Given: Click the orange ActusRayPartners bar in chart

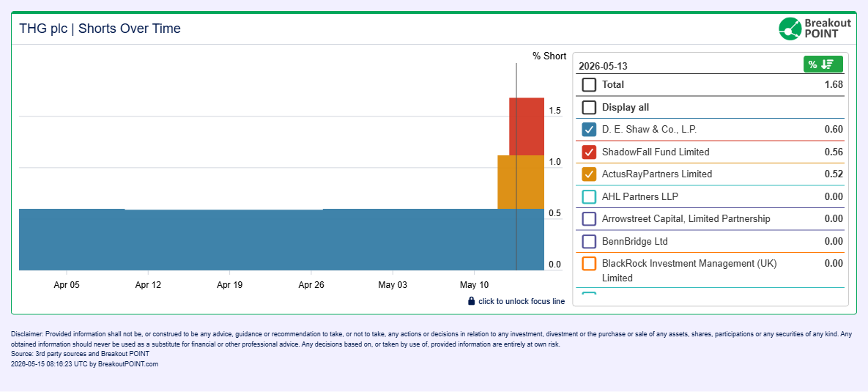Looking at the screenshot, I should click(521, 182).
